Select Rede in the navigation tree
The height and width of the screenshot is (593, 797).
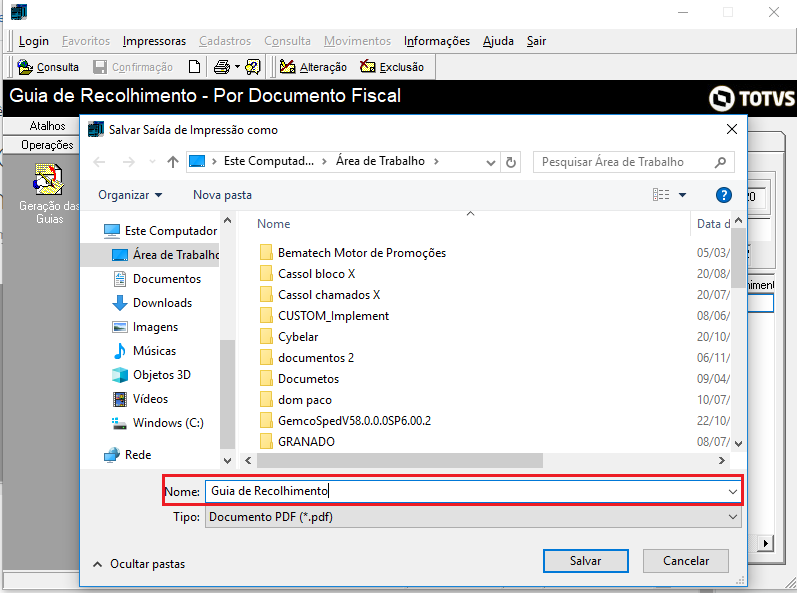pos(128,455)
